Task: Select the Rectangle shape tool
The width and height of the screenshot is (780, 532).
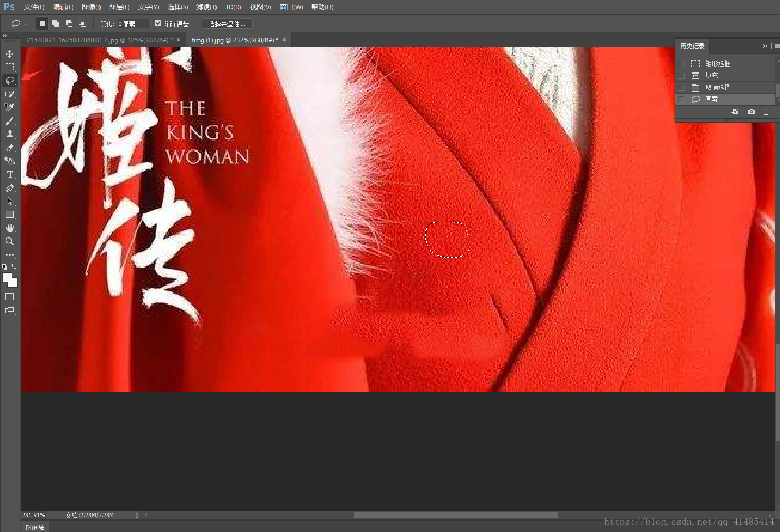Action: (10, 214)
